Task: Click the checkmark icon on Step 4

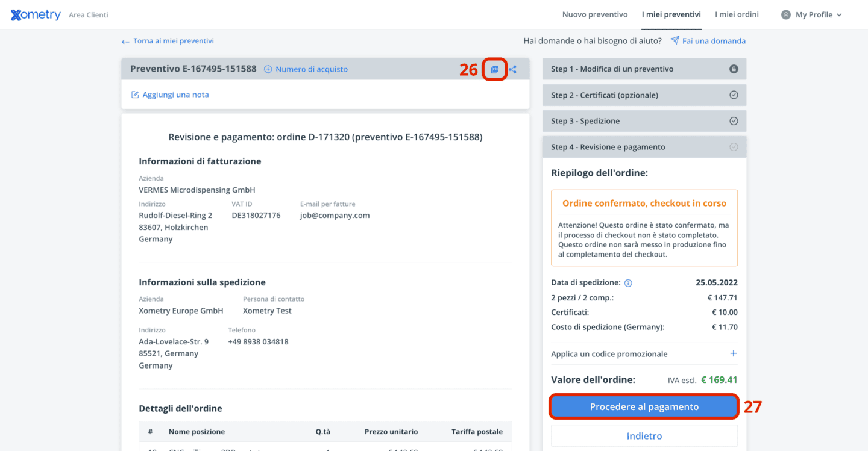Action: point(734,147)
